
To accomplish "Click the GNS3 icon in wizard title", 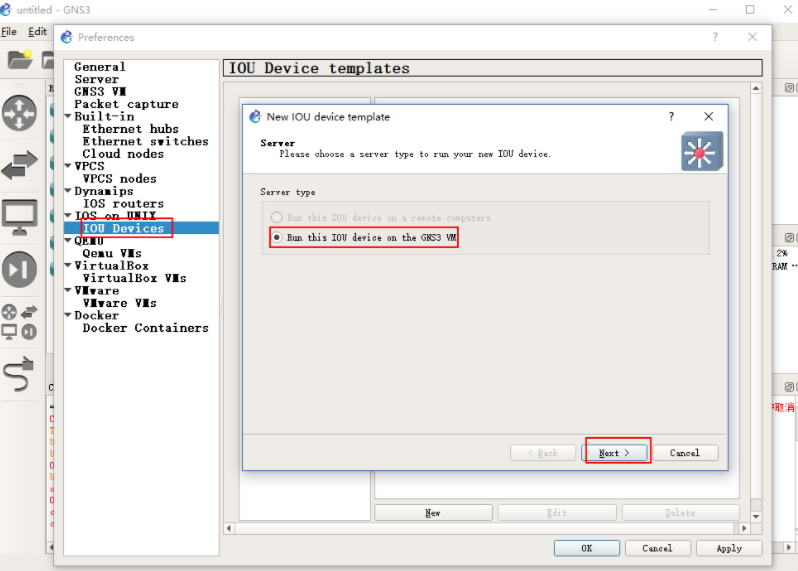I will (x=255, y=117).
